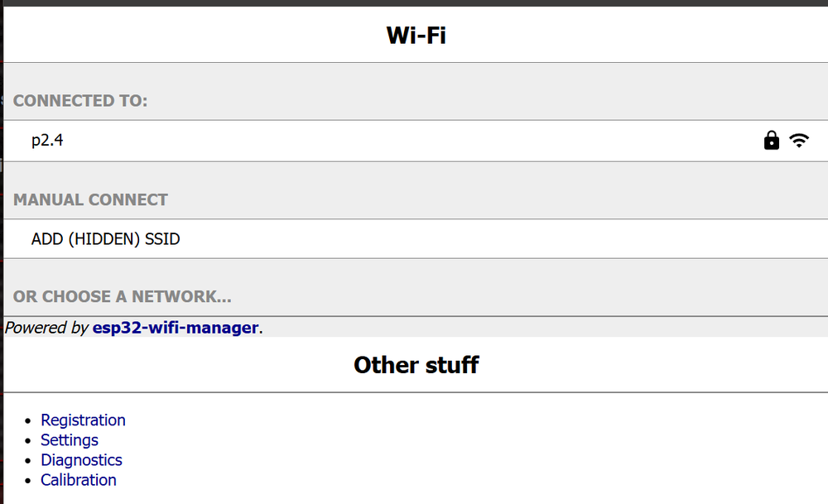Open the ADD (HIDDEN) SSID entry
828x504 pixels.
(x=105, y=239)
